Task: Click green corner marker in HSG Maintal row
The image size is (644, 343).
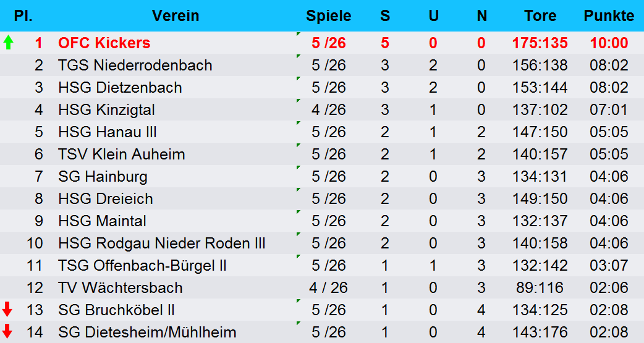Action: [x=298, y=212]
